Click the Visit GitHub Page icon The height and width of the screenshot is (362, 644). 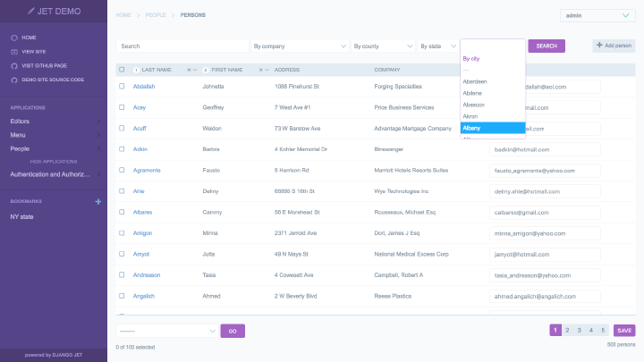[14, 65]
